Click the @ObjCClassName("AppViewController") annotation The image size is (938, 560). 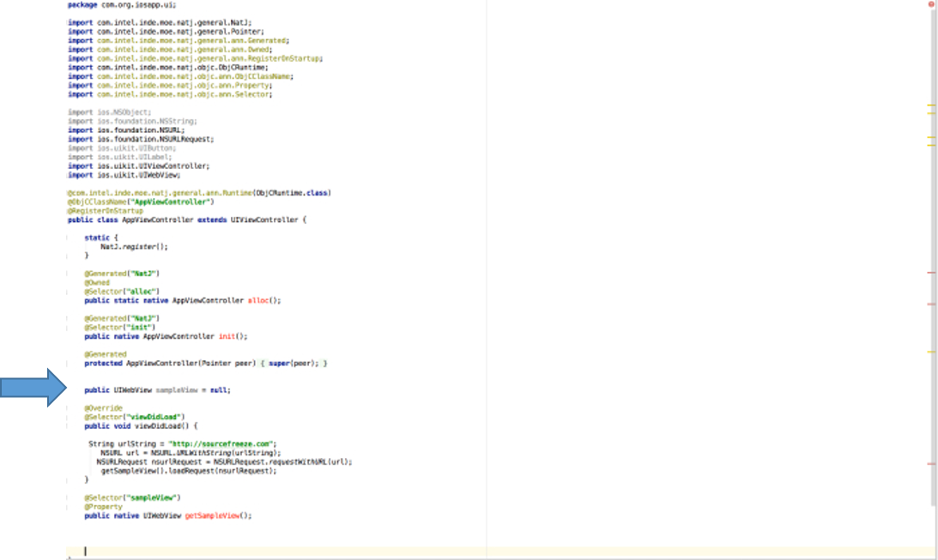(x=141, y=202)
